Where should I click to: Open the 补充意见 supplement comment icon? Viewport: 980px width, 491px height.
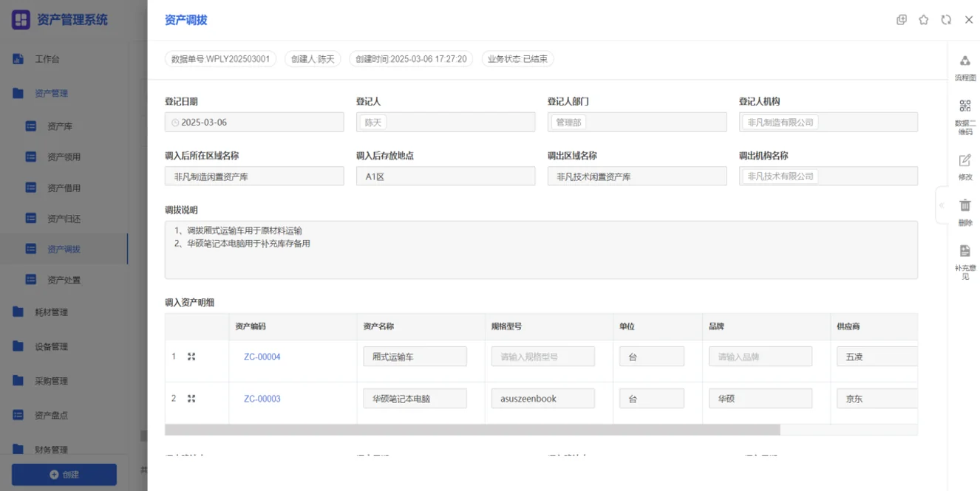click(964, 251)
